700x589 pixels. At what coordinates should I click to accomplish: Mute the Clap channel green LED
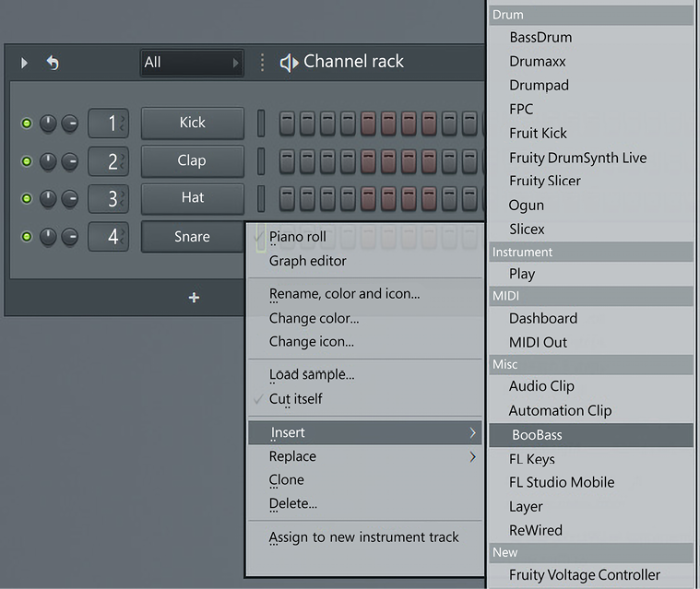click(x=27, y=161)
